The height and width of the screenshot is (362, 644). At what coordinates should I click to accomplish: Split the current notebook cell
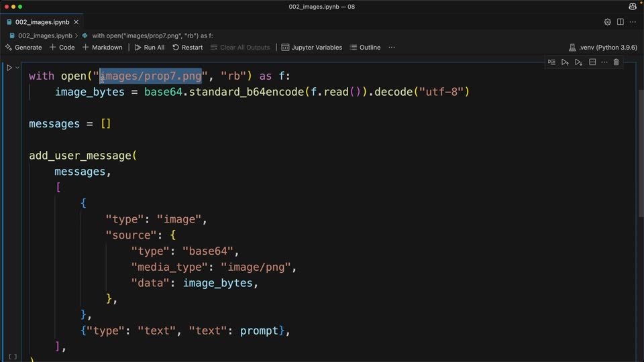pos(592,62)
